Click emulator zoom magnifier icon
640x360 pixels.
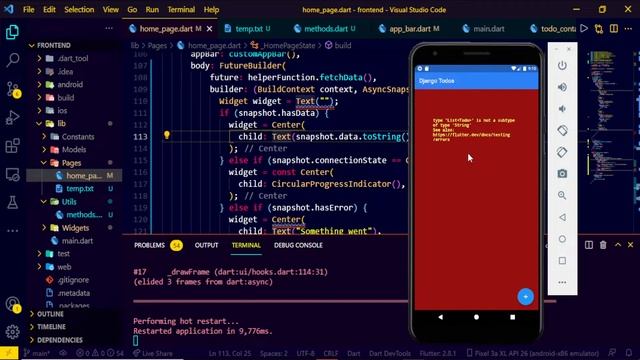pyautogui.click(x=562, y=196)
